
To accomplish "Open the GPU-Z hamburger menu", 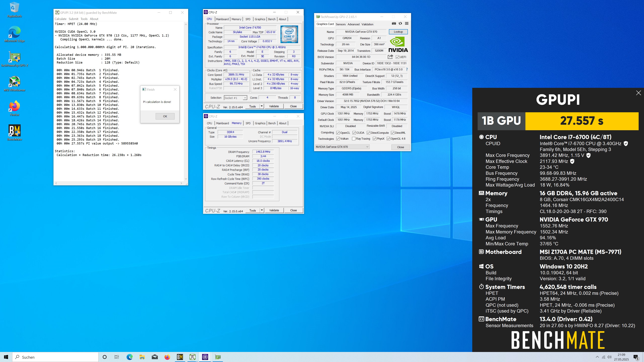I will tap(407, 23).
